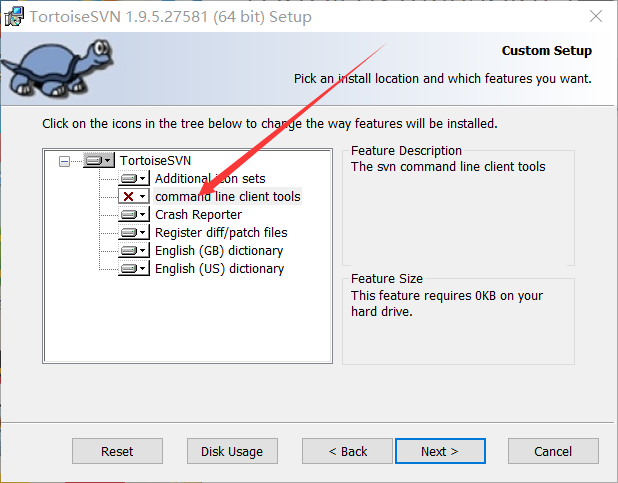
Task: Open the English (GB) dictionary install dropdown
Action: [x=134, y=250]
